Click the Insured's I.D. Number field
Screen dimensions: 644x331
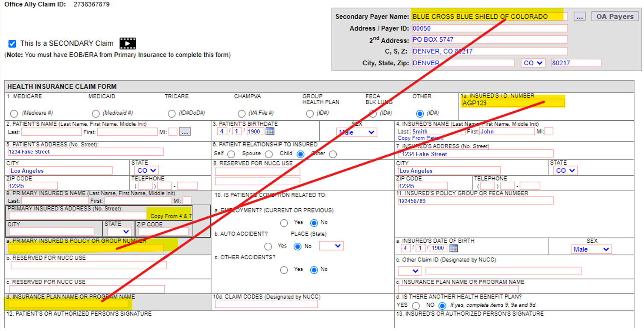(x=512, y=102)
